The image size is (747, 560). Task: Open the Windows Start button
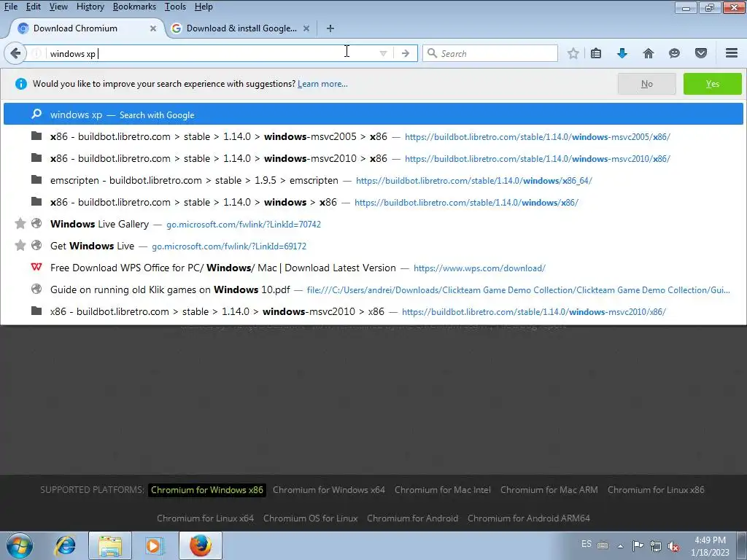click(19, 545)
